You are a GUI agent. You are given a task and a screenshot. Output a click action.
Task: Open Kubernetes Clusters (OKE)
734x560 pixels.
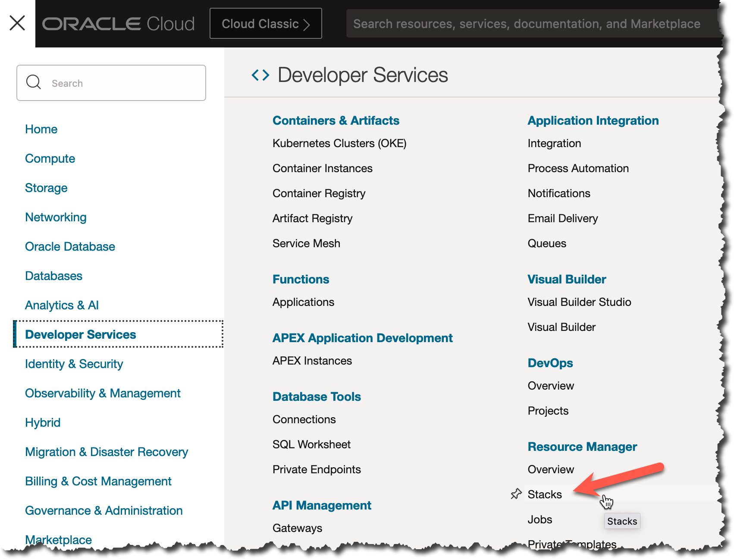point(339,143)
